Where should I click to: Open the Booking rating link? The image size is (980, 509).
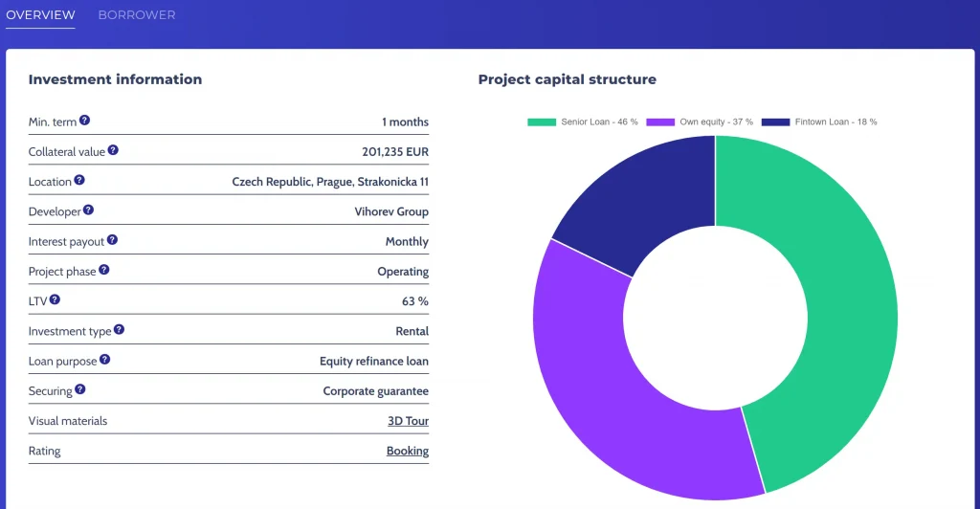(x=408, y=451)
